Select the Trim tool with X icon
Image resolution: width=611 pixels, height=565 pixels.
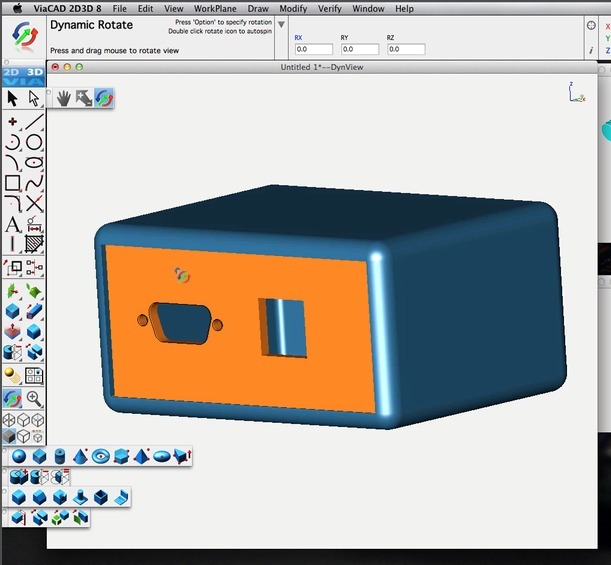34,203
